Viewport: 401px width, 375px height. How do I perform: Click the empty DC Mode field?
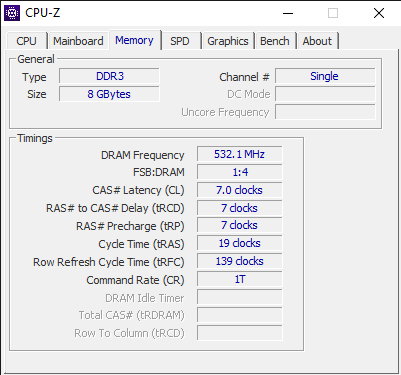click(325, 94)
